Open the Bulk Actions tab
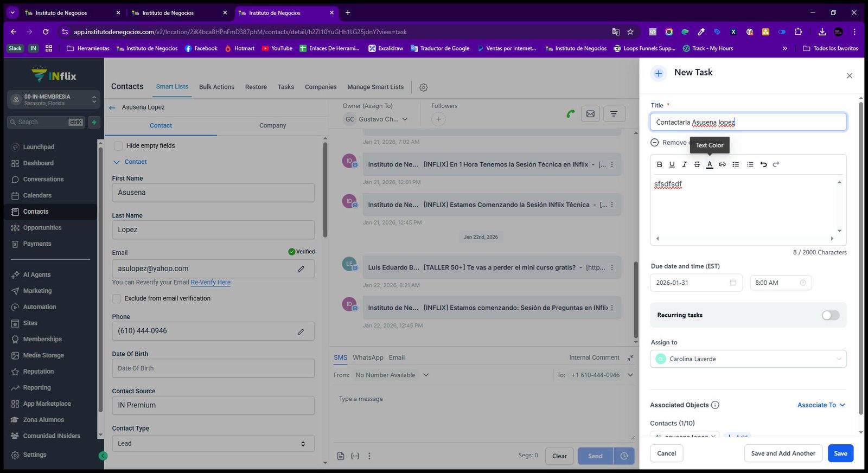The width and height of the screenshot is (868, 473). [x=216, y=87]
